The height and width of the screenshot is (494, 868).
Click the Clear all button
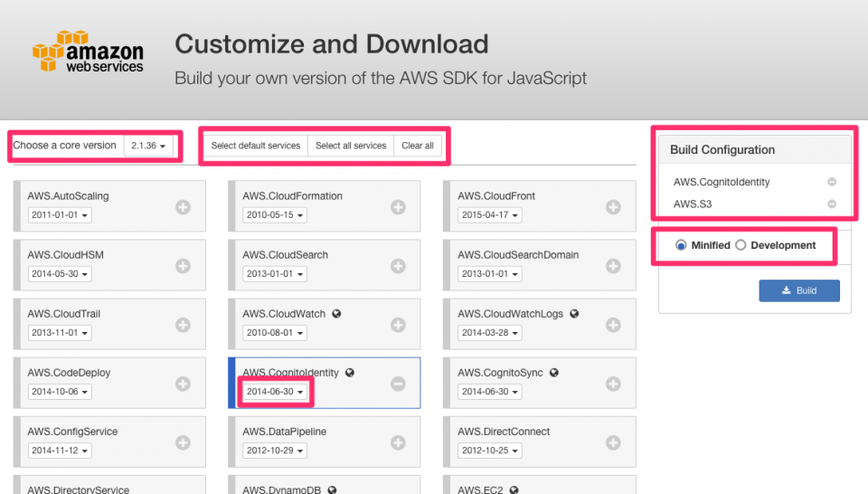(x=418, y=146)
